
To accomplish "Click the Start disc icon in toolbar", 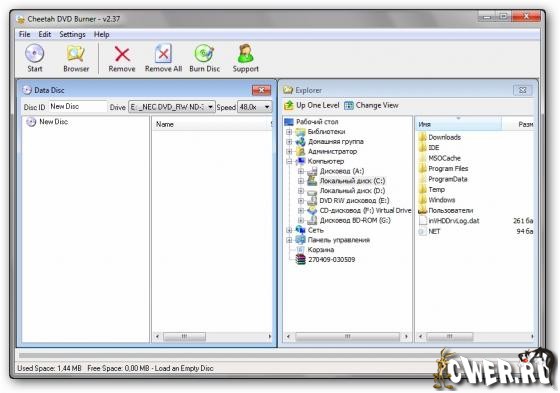I will pos(35,53).
